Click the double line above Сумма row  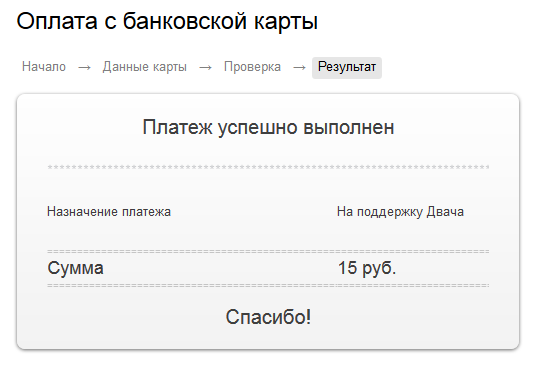(268, 252)
